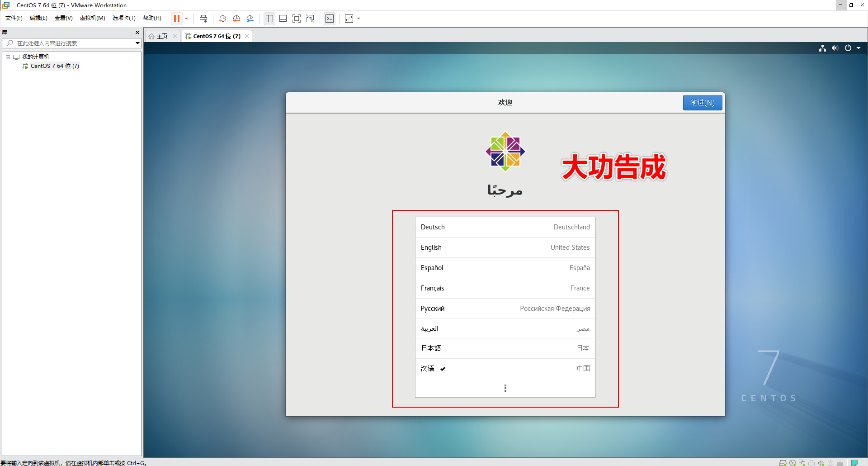The image size is (868, 466).
Task: Click the network icon in the CentOS top bar
Action: point(822,48)
